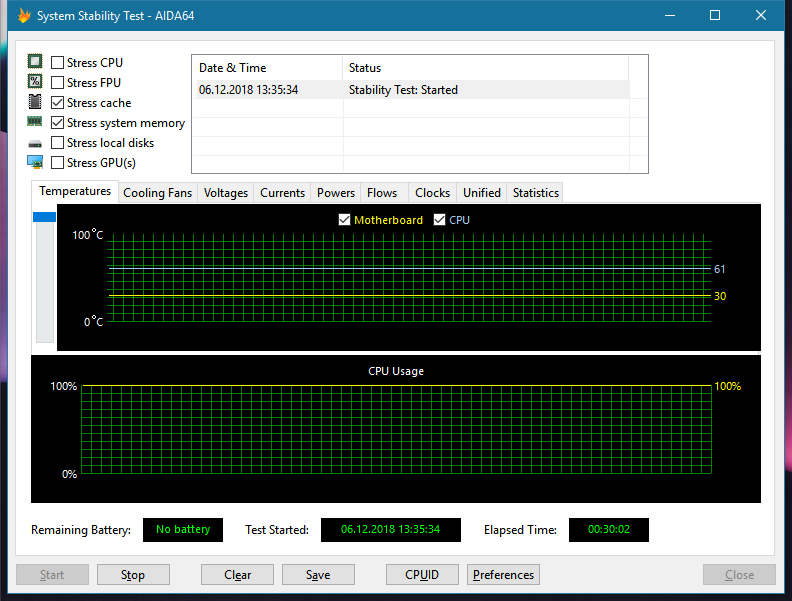Switch to the Cooling Fans tab

tap(158, 193)
